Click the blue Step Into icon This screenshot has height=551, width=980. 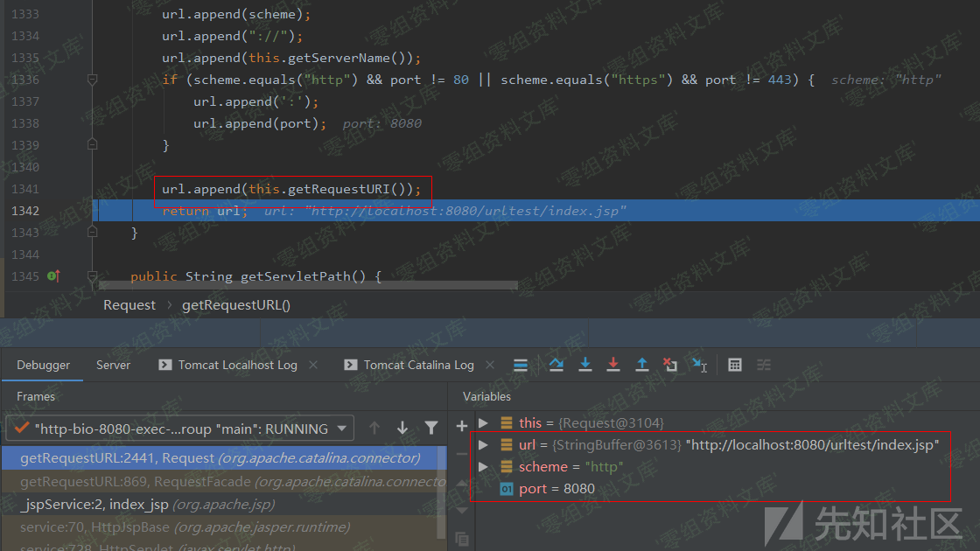pyautogui.click(x=585, y=365)
